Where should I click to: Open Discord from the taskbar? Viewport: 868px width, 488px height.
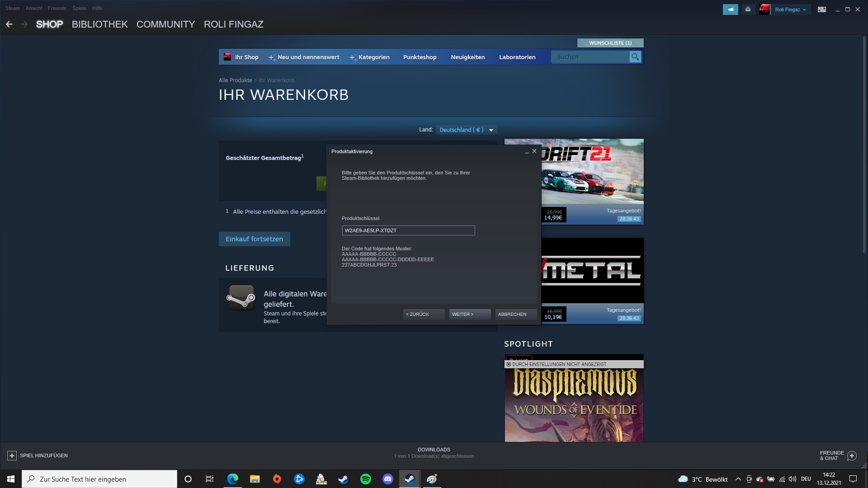point(388,479)
